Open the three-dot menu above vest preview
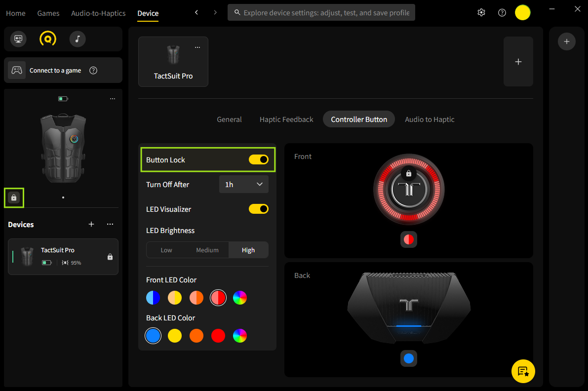The height and width of the screenshot is (391, 588). pos(113,99)
